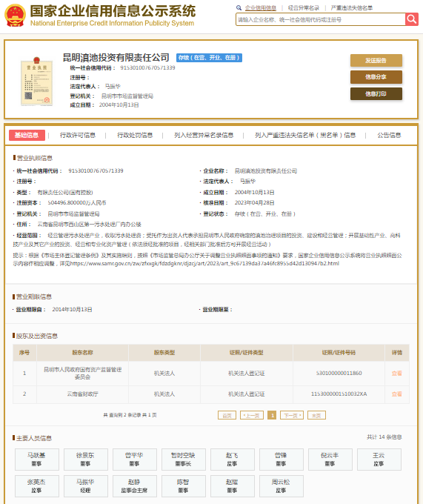Focus the enterprise name search field
The height and width of the screenshot is (504, 423).
pyautogui.click(x=321, y=19)
